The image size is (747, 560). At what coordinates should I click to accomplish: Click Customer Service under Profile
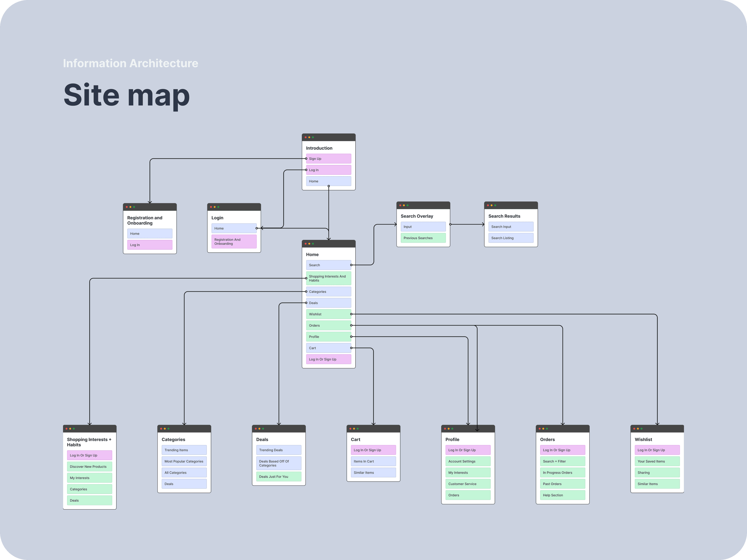[468, 484]
